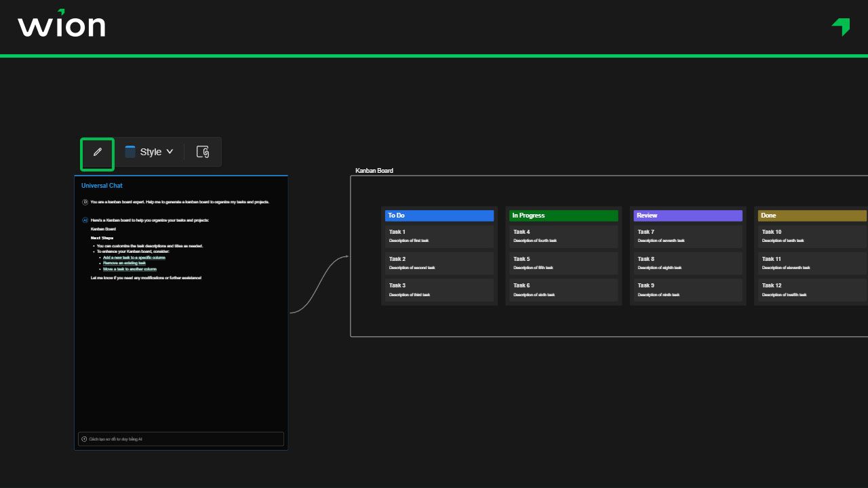
Task: Select the In Progress column header
Action: pos(563,216)
